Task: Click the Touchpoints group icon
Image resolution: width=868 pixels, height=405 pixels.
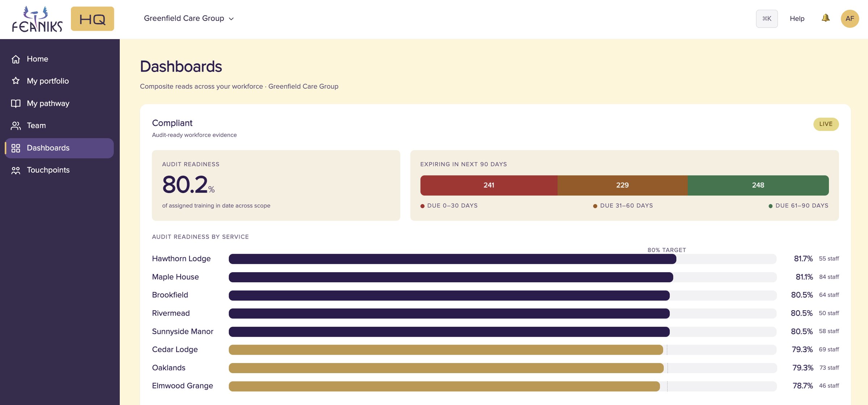Action: click(16, 170)
